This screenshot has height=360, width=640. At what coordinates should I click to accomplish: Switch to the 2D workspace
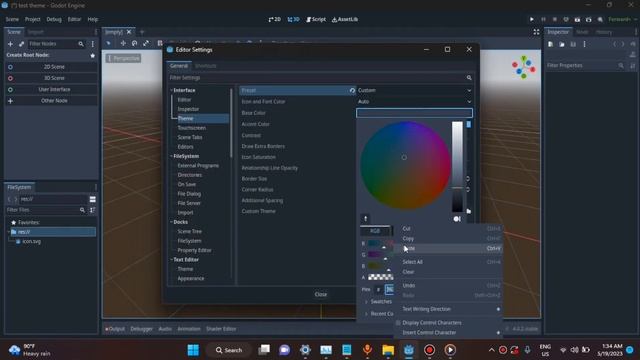pos(275,19)
